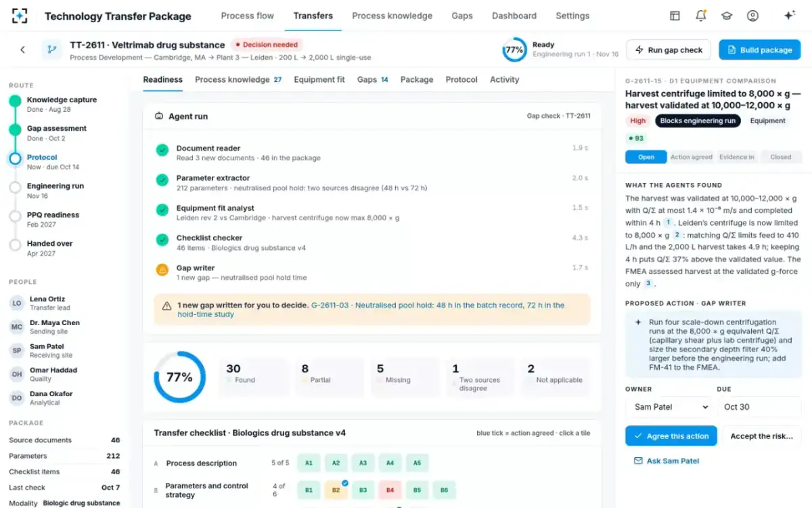Screen dimensions: 812x508
Task: Click Accept the risk button
Action: coord(761,436)
